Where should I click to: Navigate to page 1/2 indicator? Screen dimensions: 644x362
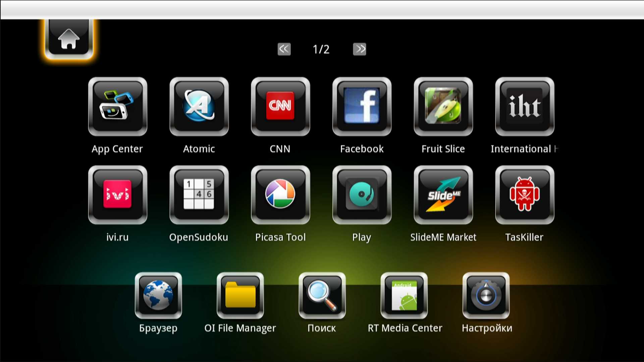click(x=322, y=49)
